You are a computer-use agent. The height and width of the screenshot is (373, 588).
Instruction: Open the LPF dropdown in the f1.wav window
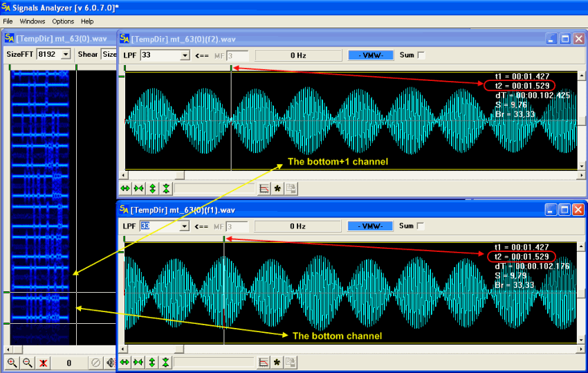click(184, 226)
